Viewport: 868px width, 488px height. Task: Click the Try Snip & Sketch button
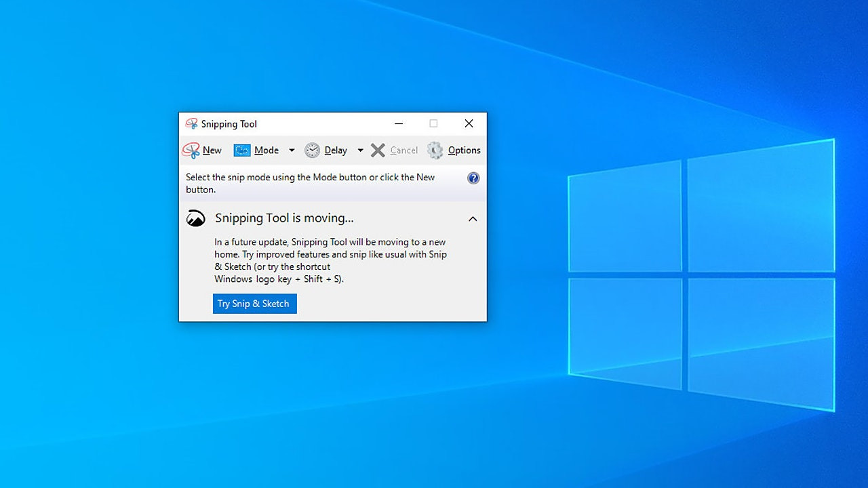tap(255, 304)
